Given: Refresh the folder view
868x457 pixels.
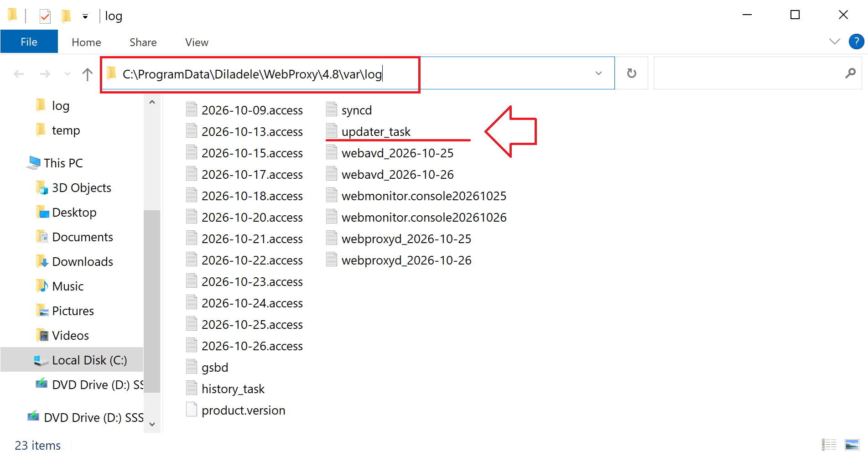Looking at the screenshot, I should click(x=631, y=73).
